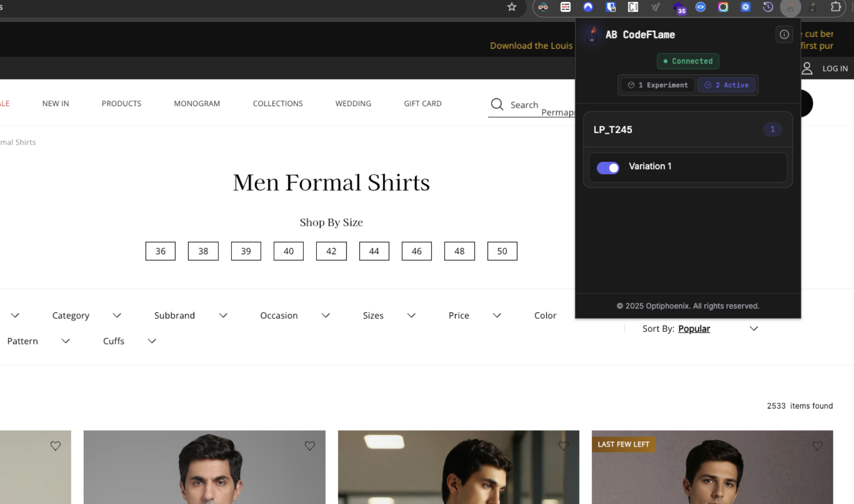Open the browser Extensions puzzle icon
This screenshot has height=504, width=854.
pyautogui.click(x=836, y=7)
